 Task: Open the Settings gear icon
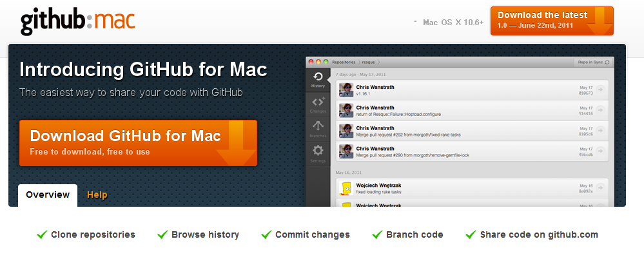pos(318,154)
